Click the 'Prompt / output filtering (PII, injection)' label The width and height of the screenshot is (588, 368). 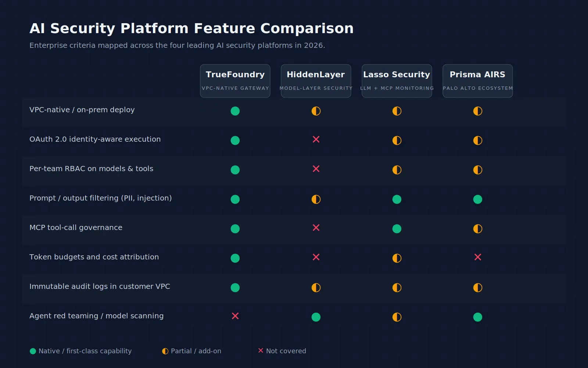(x=100, y=198)
